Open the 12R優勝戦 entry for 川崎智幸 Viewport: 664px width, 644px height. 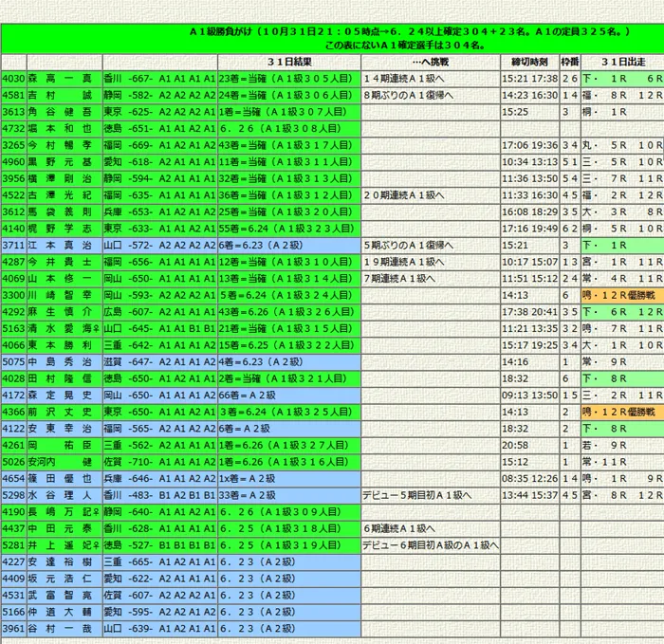(622, 294)
